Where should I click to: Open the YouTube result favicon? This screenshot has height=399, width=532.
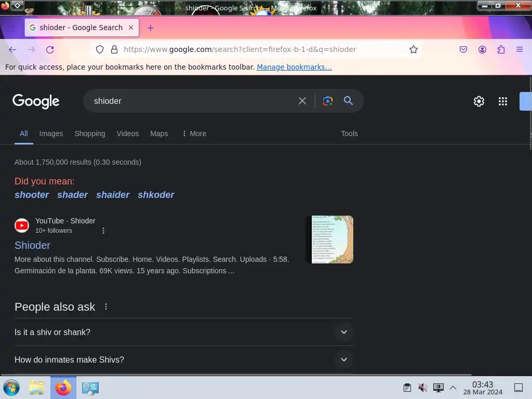[x=22, y=225]
